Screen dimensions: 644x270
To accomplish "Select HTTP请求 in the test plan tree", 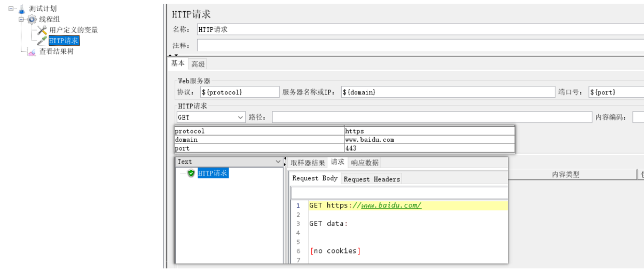I will pyautogui.click(x=64, y=41).
